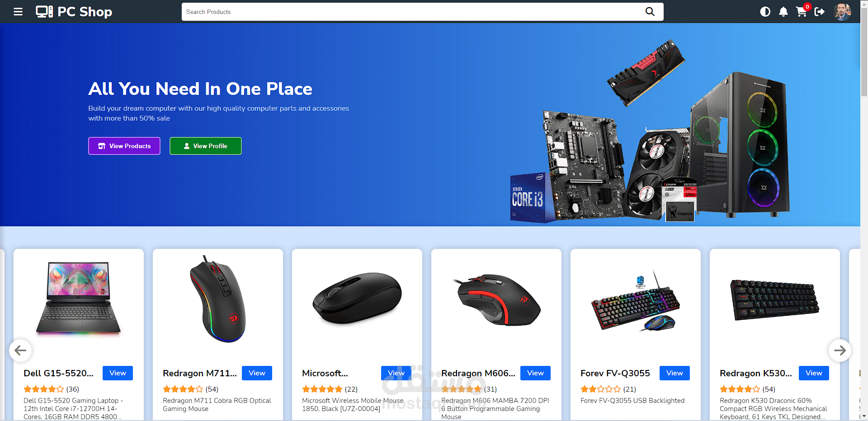868x421 pixels.
Task: View the Forev FV-Q3055 product
Action: [675, 373]
